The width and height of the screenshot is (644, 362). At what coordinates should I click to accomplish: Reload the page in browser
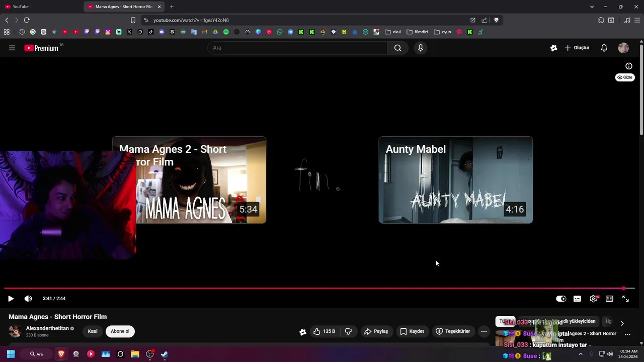[27, 20]
